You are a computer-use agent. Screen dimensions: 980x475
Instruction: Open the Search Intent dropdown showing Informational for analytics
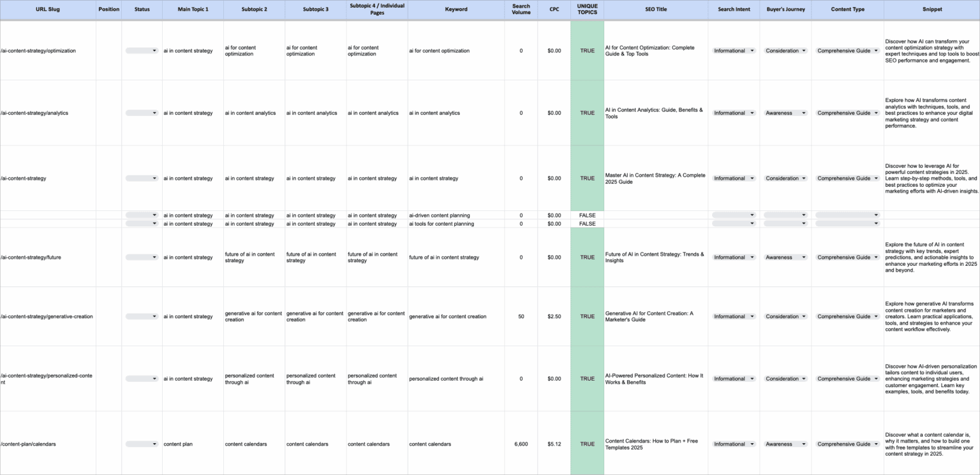734,113
